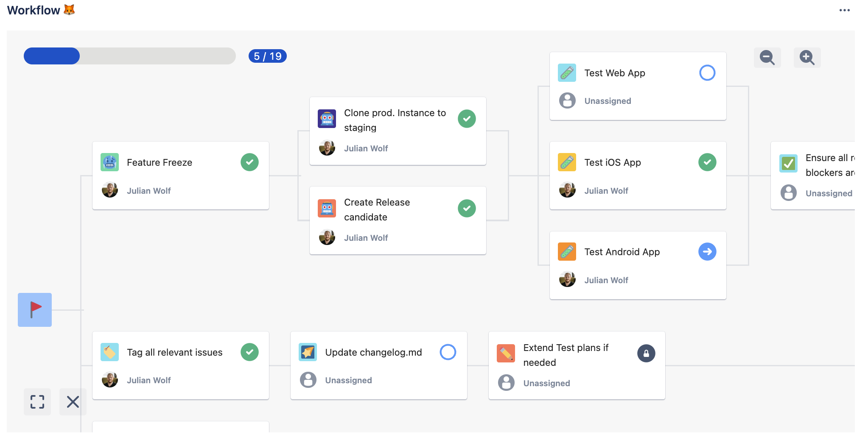Click unassigned avatar on Update changelog.md
Viewport: 868px width, 440px height.
(308, 380)
